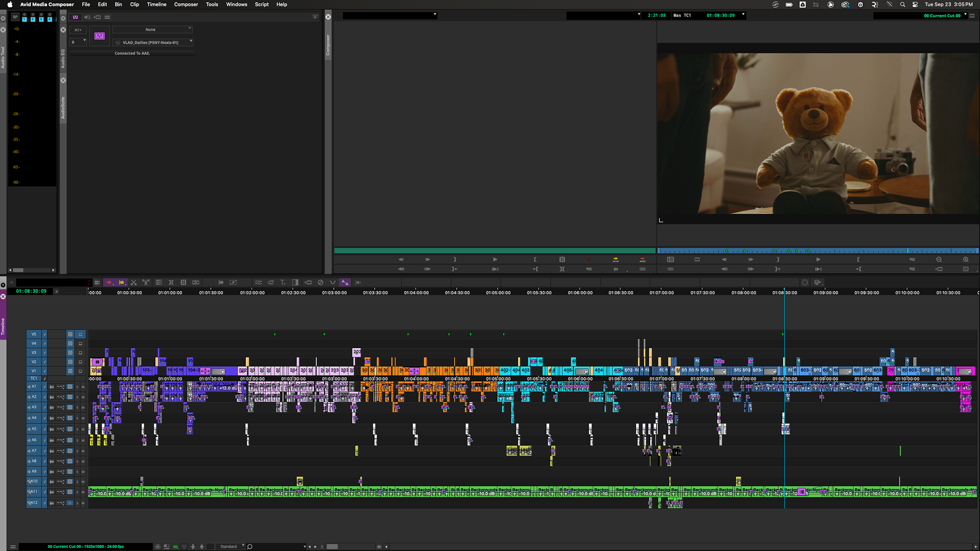Mute audio track A1 with M button
Screen dimensions: 980x551
click(83, 387)
